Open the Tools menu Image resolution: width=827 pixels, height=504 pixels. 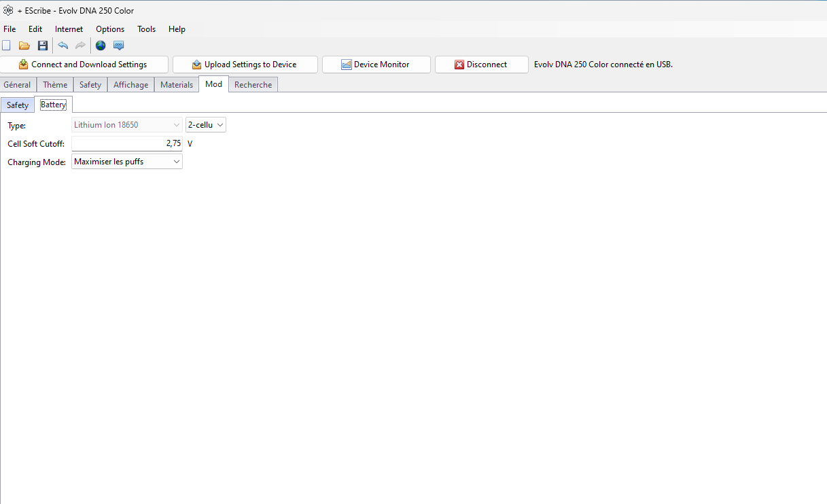[x=146, y=29]
